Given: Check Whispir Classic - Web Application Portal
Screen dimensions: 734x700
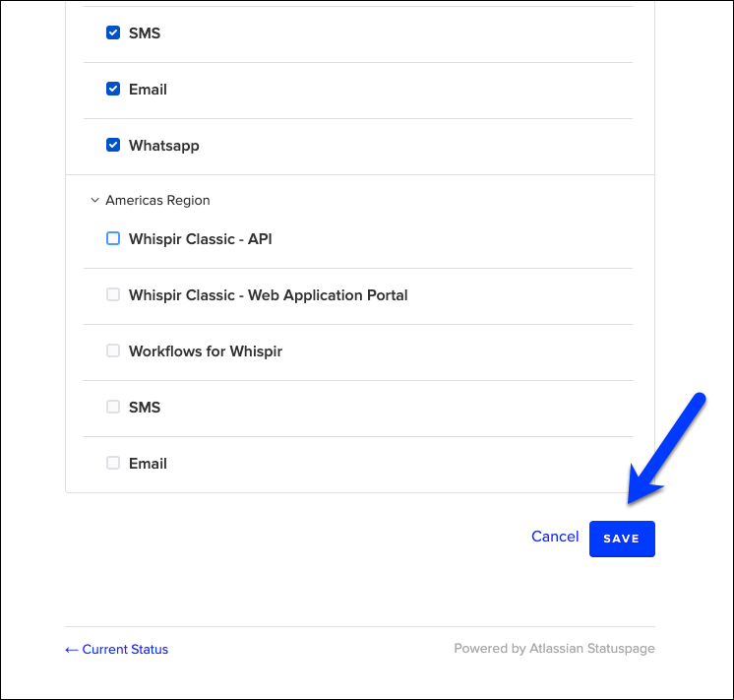Looking at the screenshot, I should (x=113, y=294).
